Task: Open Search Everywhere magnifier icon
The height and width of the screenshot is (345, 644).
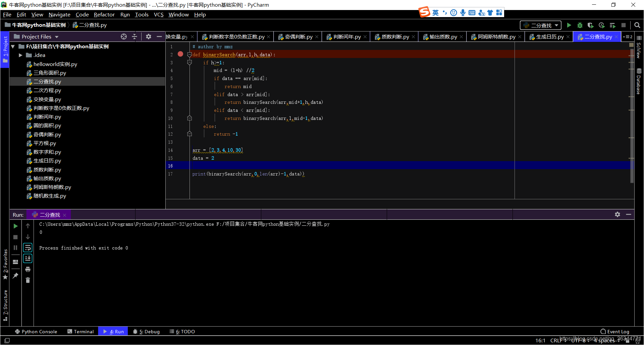Action: [637, 25]
